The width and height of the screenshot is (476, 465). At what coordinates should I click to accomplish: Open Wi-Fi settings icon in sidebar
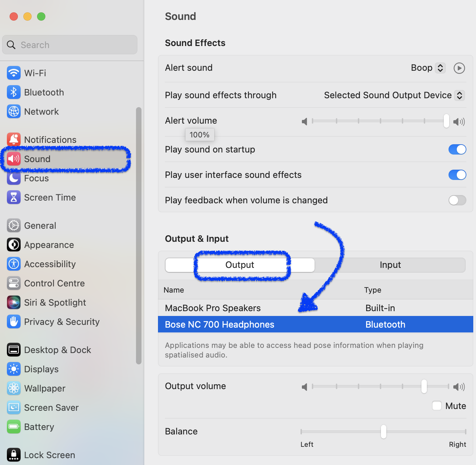tap(14, 73)
